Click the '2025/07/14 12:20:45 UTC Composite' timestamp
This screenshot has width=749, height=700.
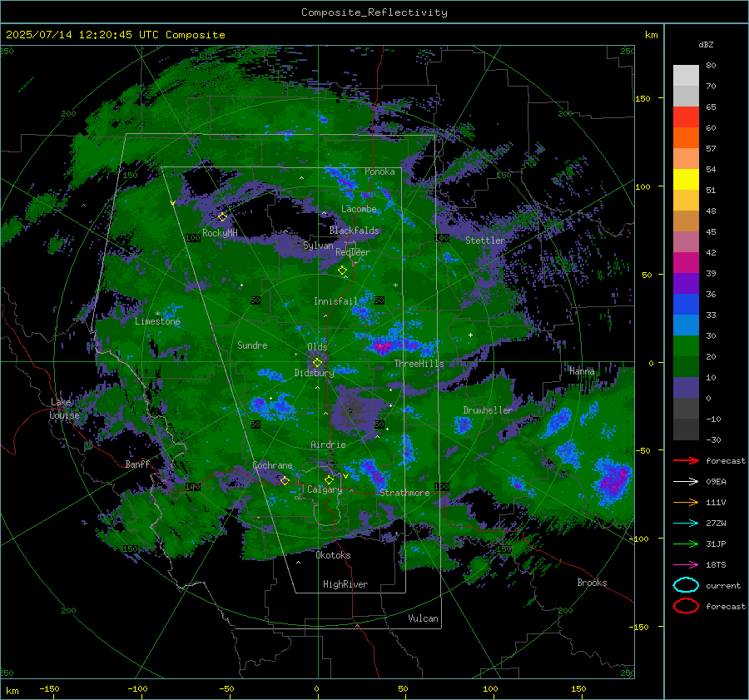point(115,35)
